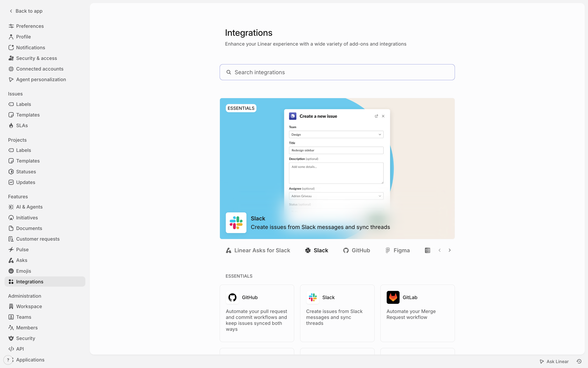Click the Agent personalization cursor icon

point(11,80)
